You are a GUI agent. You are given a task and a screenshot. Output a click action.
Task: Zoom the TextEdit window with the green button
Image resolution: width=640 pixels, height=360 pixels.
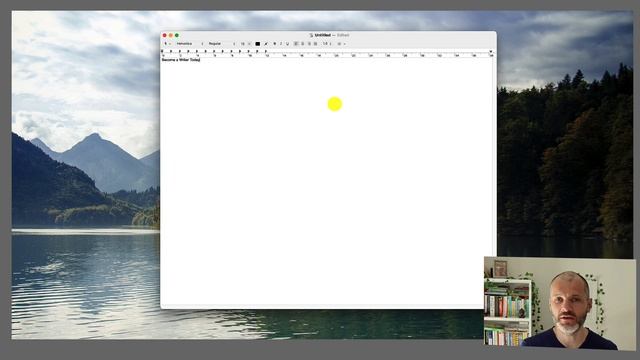[x=177, y=36]
